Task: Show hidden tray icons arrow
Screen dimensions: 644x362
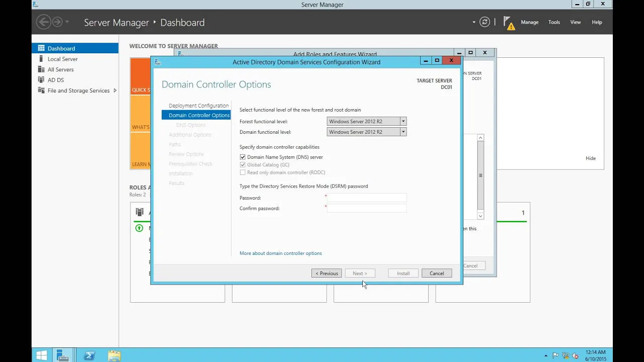Action: (546, 355)
